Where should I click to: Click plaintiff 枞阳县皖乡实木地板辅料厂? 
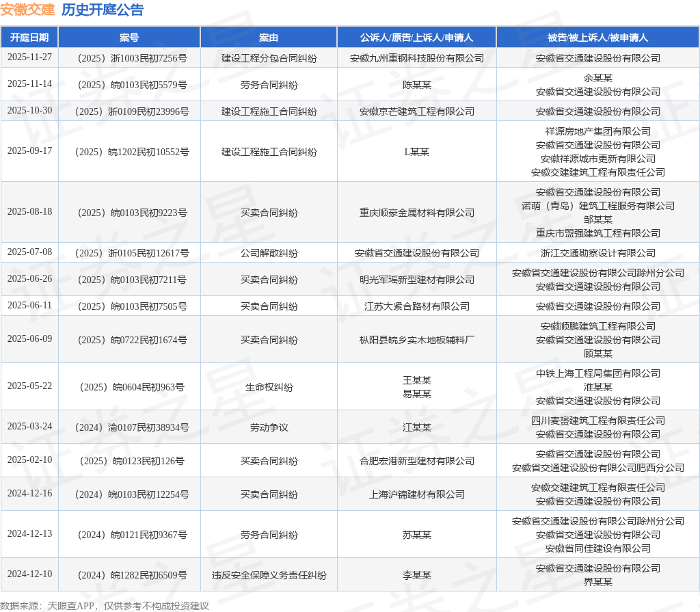point(416,340)
